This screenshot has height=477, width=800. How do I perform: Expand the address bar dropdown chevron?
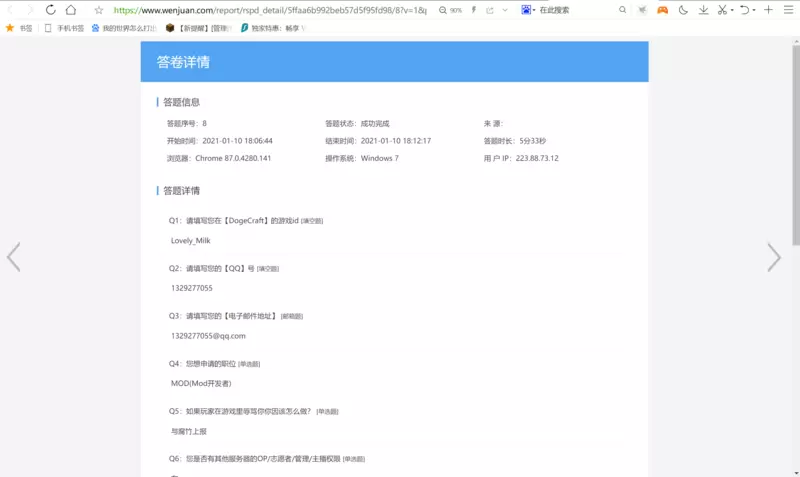click(x=505, y=10)
